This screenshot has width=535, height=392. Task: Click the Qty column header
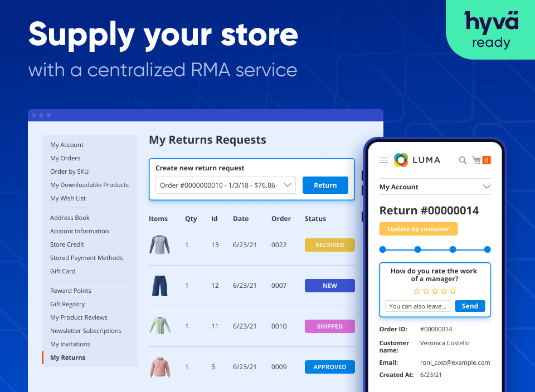click(191, 219)
